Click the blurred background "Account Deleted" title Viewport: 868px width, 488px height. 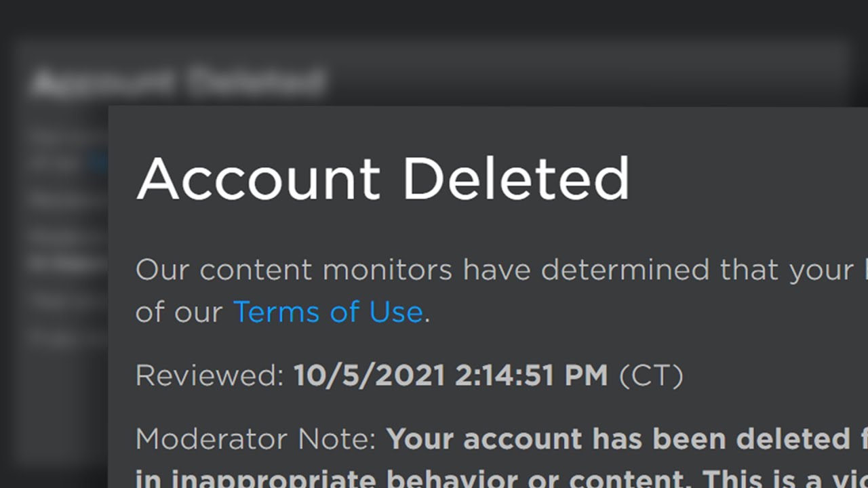click(x=176, y=82)
